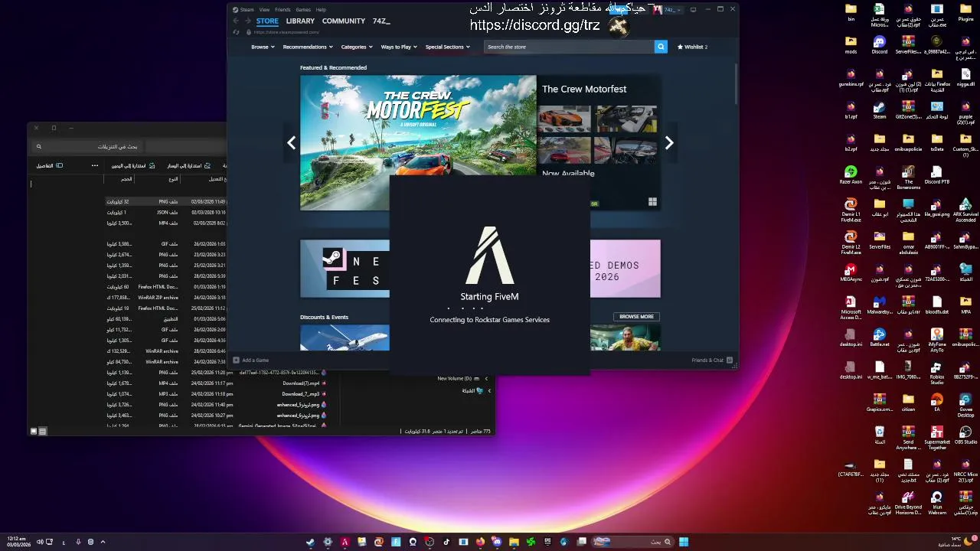The image size is (980, 551).
Task: Click Add a Game in Steam
Action: [x=251, y=360]
